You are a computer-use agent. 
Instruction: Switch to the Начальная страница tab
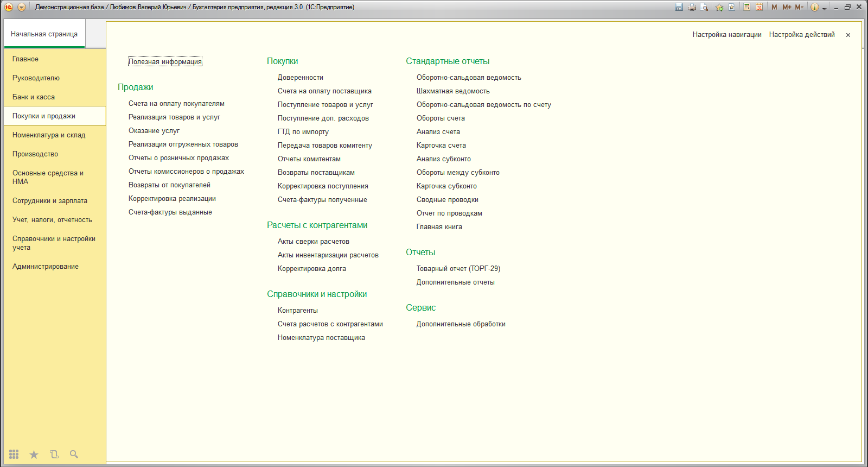click(44, 34)
